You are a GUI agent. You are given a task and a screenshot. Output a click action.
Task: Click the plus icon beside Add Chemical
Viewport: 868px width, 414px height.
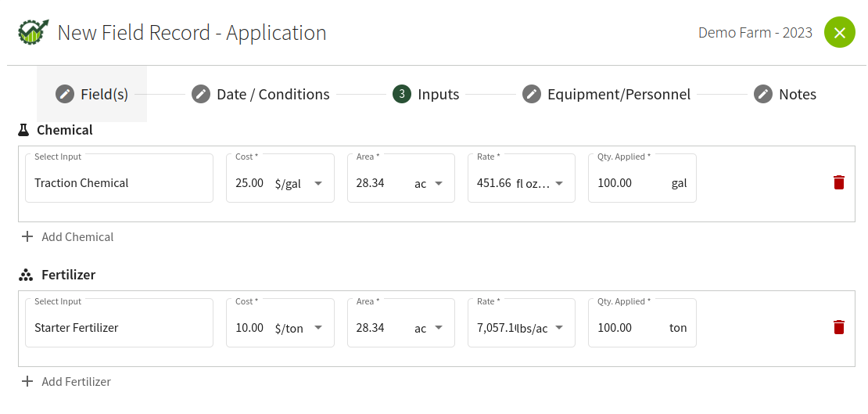click(27, 236)
